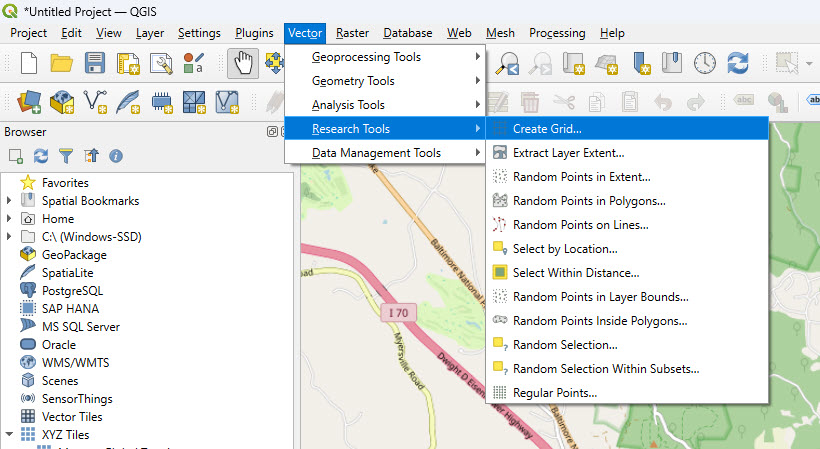Open Data Source Manager icon
This screenshot has height=449, width=820.
pyautogui.click(x=29, y=101)
